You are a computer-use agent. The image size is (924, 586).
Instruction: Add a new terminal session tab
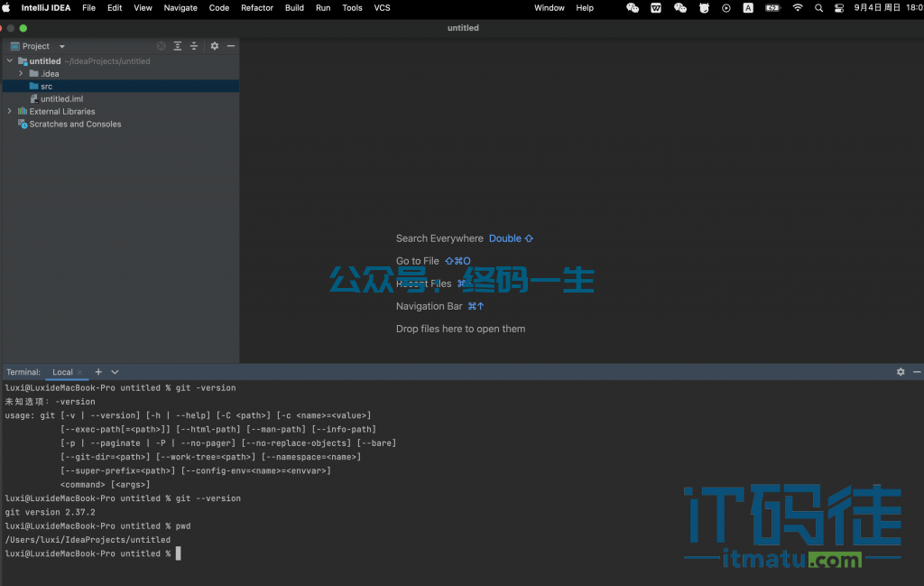[x=98, y=372]
